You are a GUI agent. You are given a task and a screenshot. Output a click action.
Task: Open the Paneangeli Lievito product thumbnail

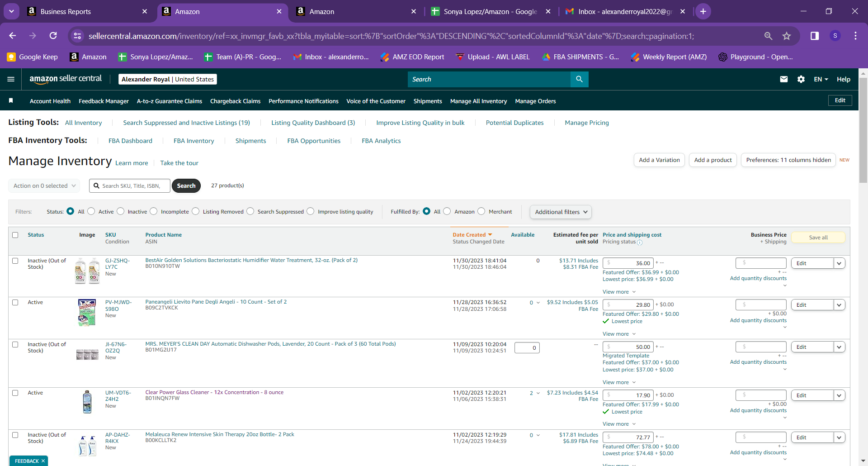87,312
